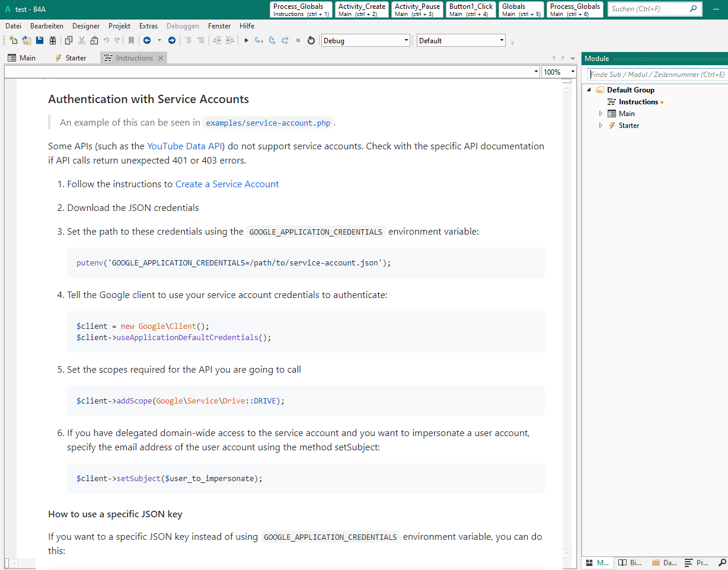Click the step in debug icon

(x=258, y=40)
